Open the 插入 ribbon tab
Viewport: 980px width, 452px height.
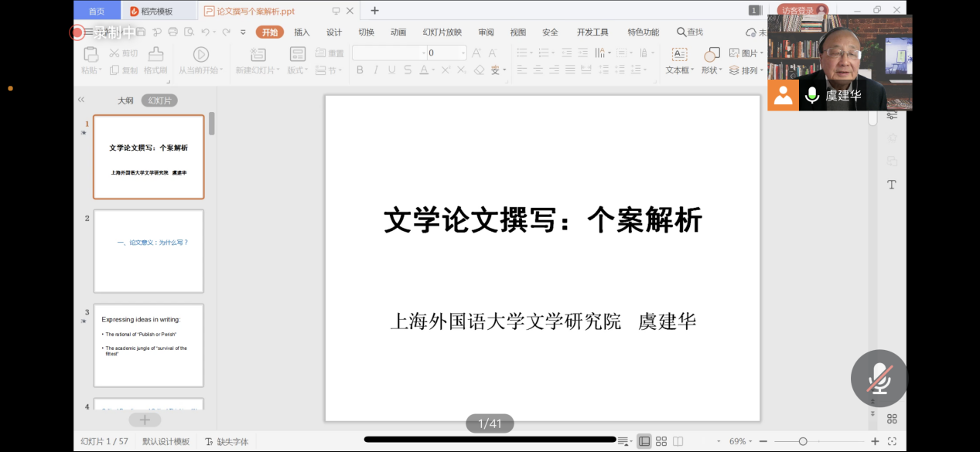302,32
